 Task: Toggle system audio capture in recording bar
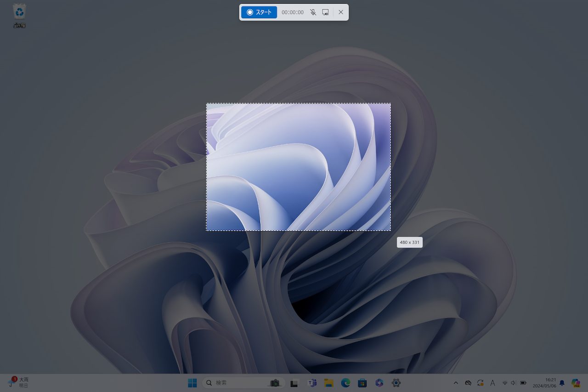pos(325,12)
